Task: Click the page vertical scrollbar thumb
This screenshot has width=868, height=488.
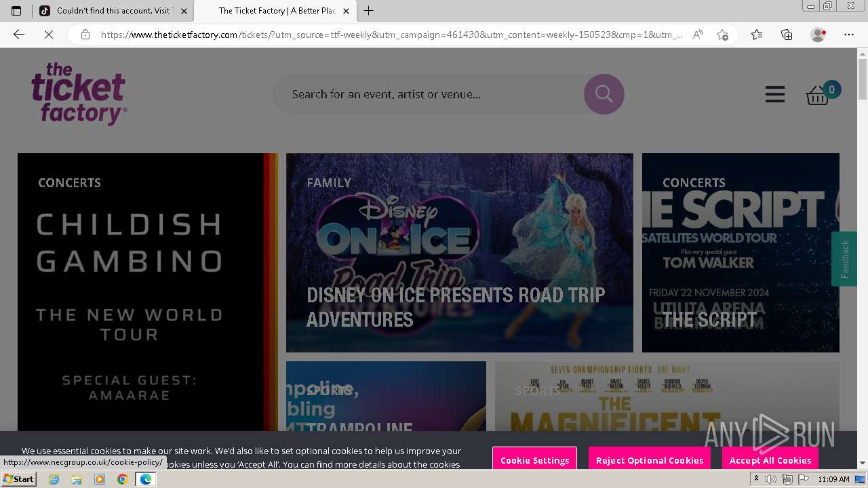Action: click(x=863, y=80)
